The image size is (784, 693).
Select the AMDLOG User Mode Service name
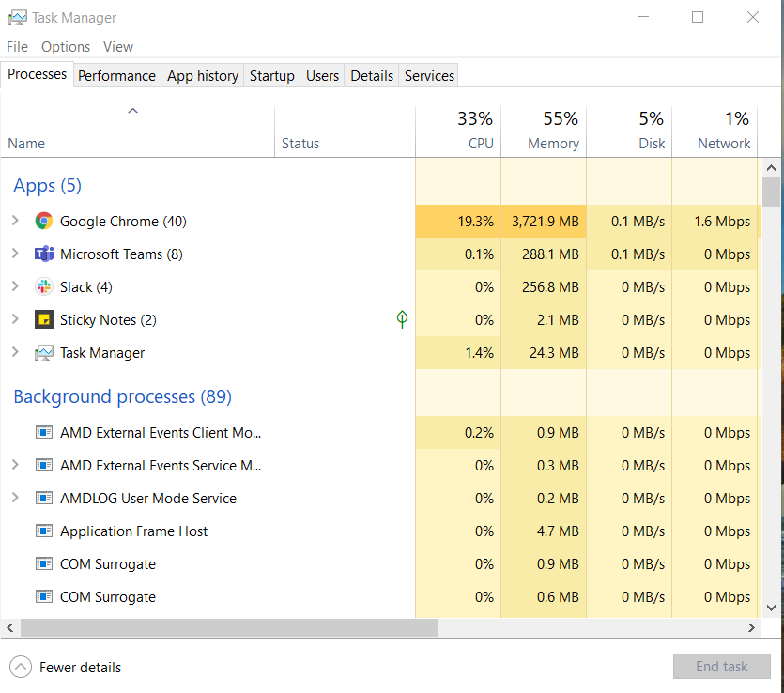(148, 499)
